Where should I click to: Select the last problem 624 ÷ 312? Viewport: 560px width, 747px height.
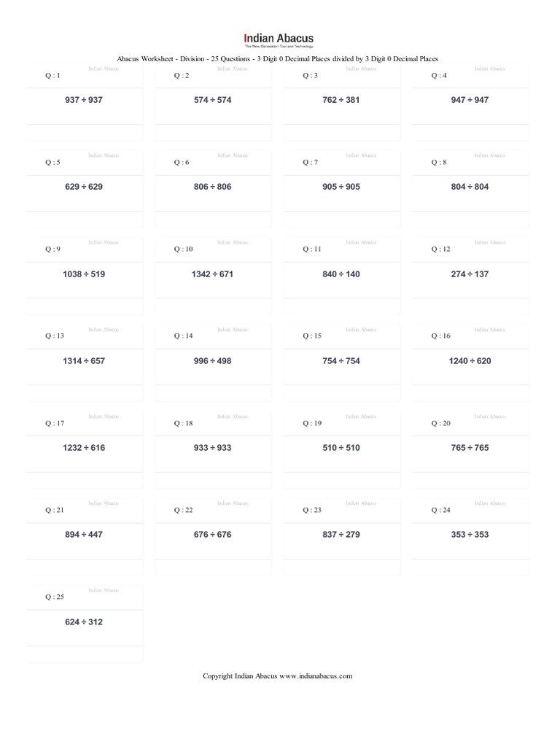pos(84,622)
